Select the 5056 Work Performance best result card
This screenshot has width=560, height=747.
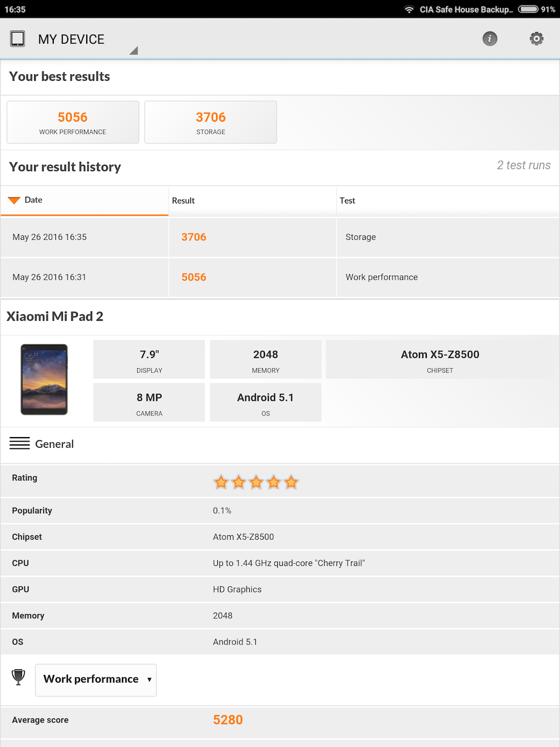tap(73, 122)
